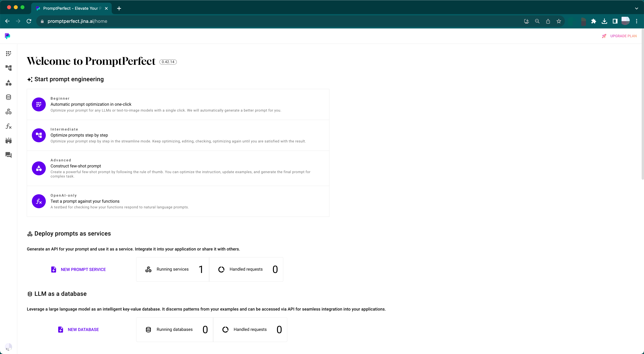Click the user avatar at bottom left
644x354 pixels.
tap(9, 346)
